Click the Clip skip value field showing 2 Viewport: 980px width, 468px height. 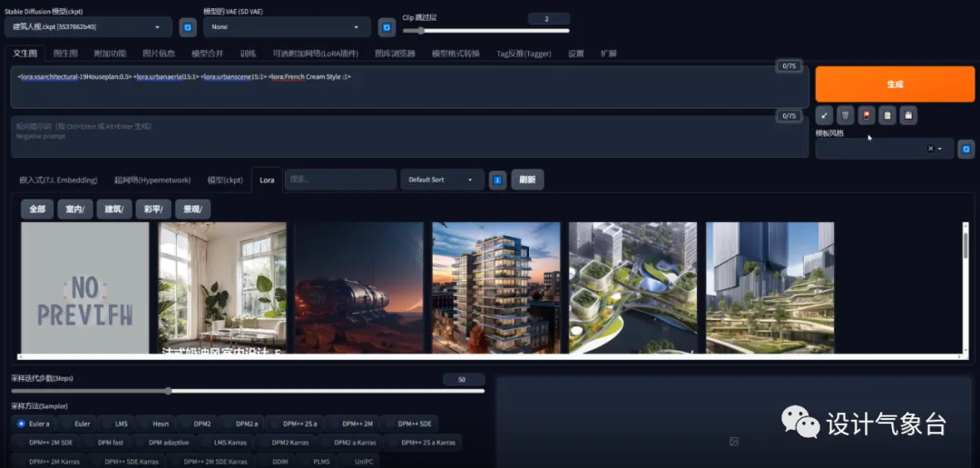point(549,19)
